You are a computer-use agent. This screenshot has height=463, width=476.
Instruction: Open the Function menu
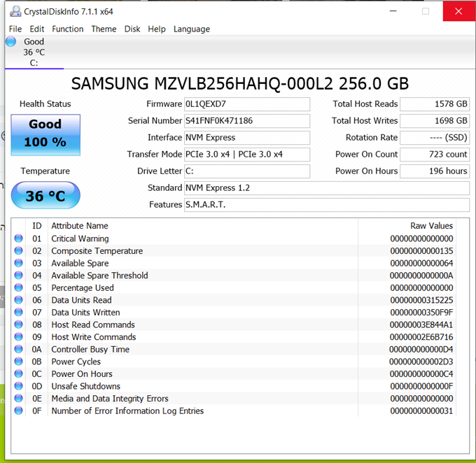[x=67, y=29]
